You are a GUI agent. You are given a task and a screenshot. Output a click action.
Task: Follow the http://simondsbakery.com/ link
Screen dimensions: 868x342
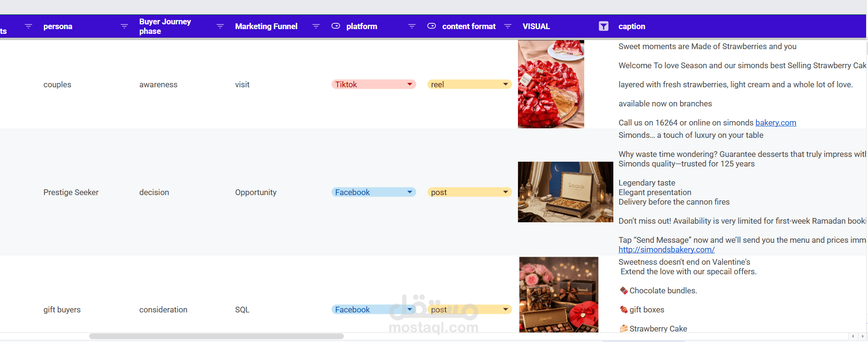tap(666, 249)
